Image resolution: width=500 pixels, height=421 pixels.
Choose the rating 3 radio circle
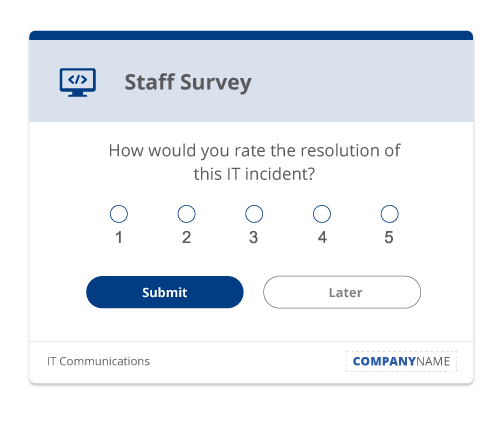click(x=254, y=214)
